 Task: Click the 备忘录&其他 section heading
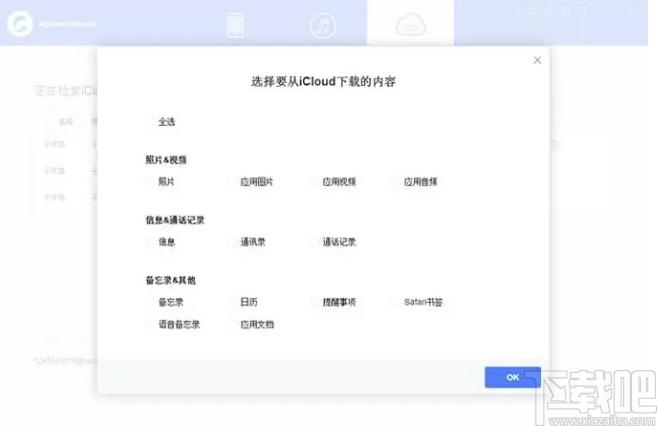171,280
